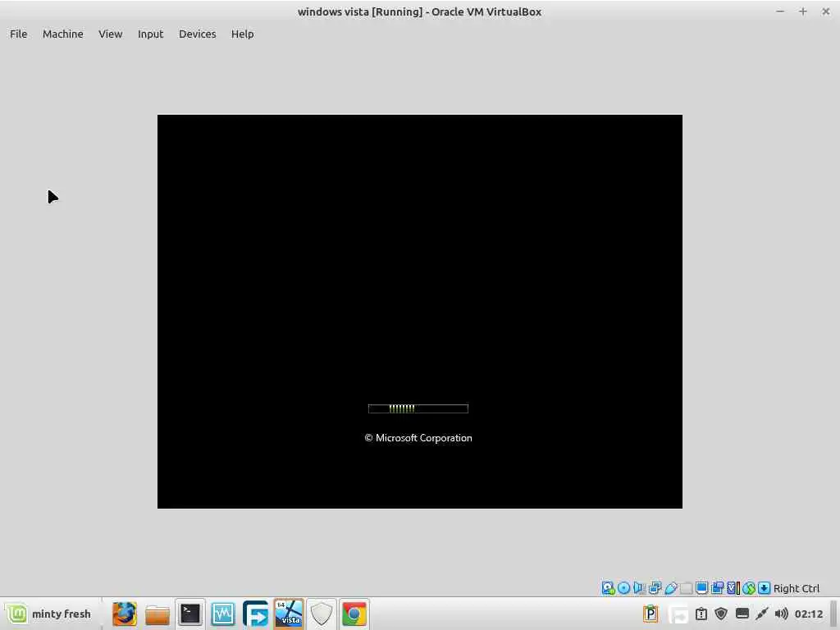Open the minty fresh Mint menu
This screenshot has width=840, height=630.
pyautogui.click(x=48, y=614)
